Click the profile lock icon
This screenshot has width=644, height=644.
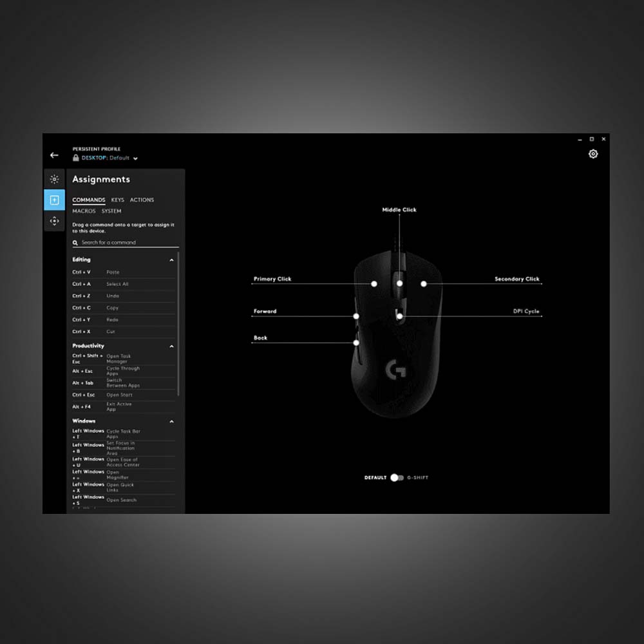pos(76,158)
